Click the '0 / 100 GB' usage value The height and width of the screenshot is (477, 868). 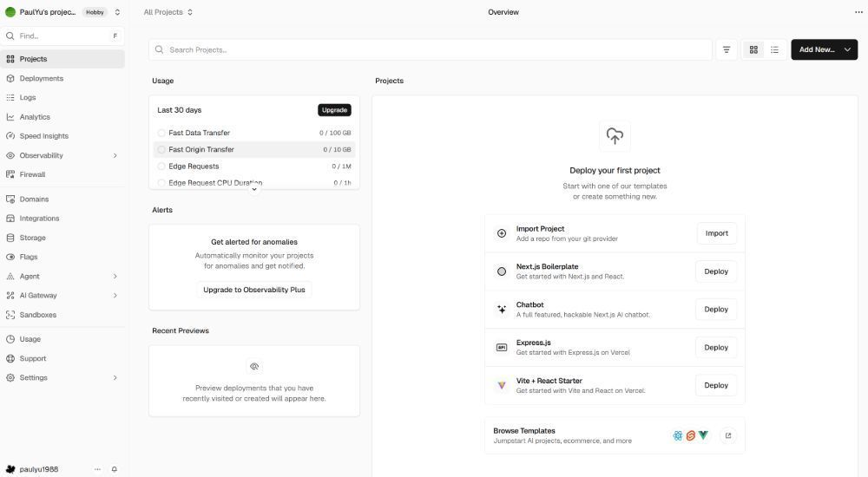pyautogui.click(x=335, y=133)
